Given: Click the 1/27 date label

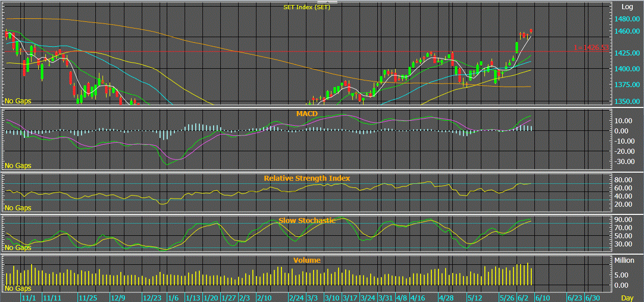Looking at the screenshot, I should (229, 297).
